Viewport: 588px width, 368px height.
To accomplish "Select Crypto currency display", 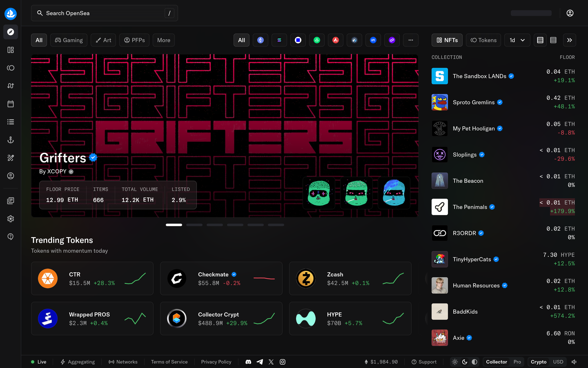I will click(539, 362).
